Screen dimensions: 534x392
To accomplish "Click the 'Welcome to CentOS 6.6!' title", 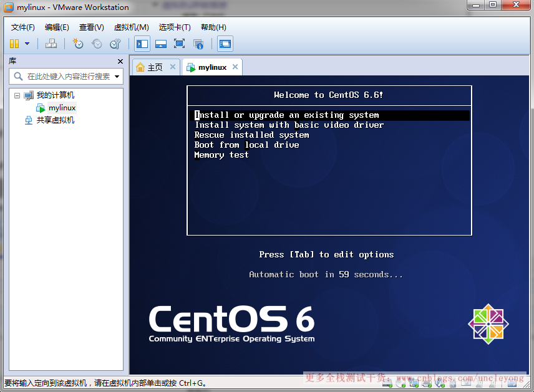I will click(328, 95).
